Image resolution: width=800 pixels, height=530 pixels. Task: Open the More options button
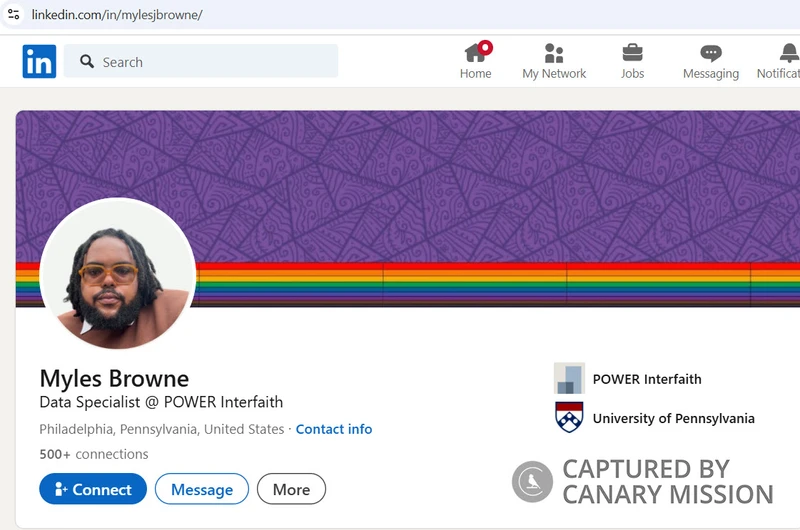click(x=291, y=489)
